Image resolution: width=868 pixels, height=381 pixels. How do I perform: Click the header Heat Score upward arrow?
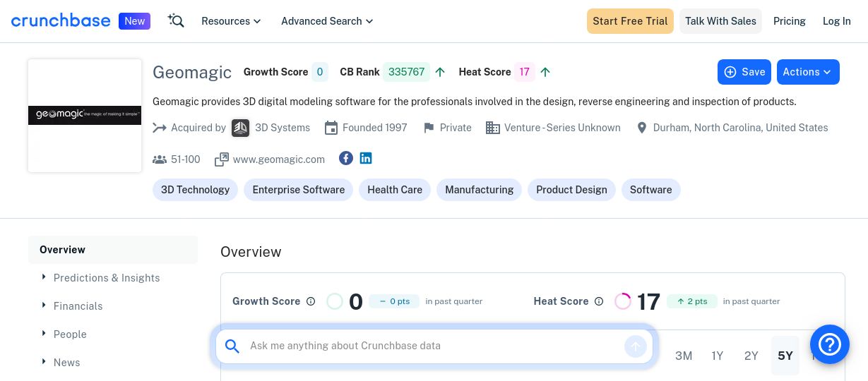tap(545, 72)
